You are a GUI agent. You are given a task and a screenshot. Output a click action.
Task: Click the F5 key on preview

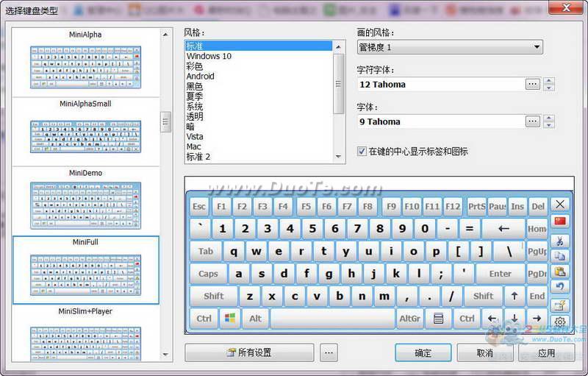coord(306,206)
